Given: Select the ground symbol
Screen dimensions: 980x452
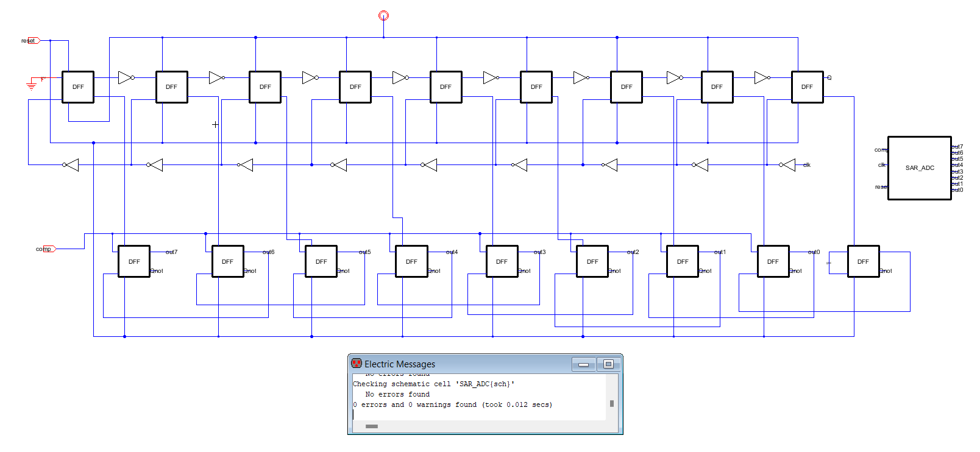Looking at the screenshot, I should (31, 85).
